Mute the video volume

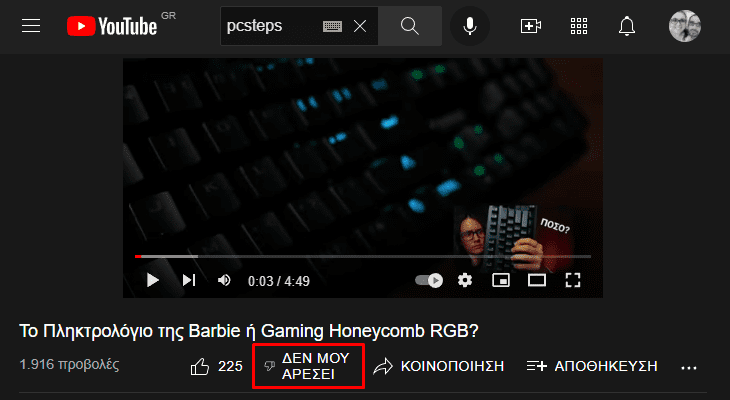(224, 280)
